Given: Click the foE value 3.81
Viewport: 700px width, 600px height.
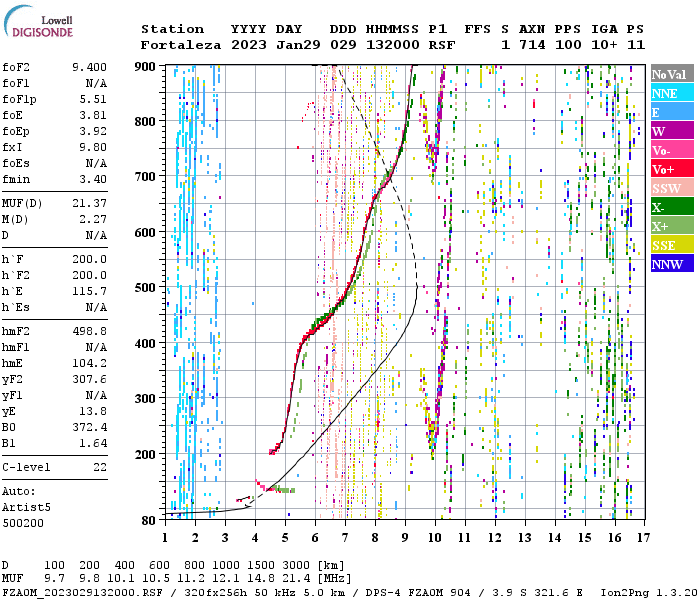Looking at the screenshot, I should point(93,115).
